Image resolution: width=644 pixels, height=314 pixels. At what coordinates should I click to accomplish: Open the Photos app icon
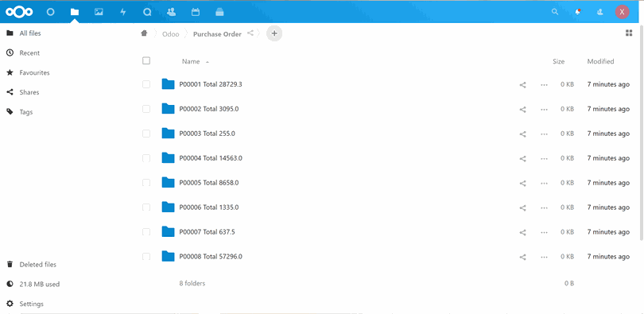pyautogui.click(x=99, y=12)
